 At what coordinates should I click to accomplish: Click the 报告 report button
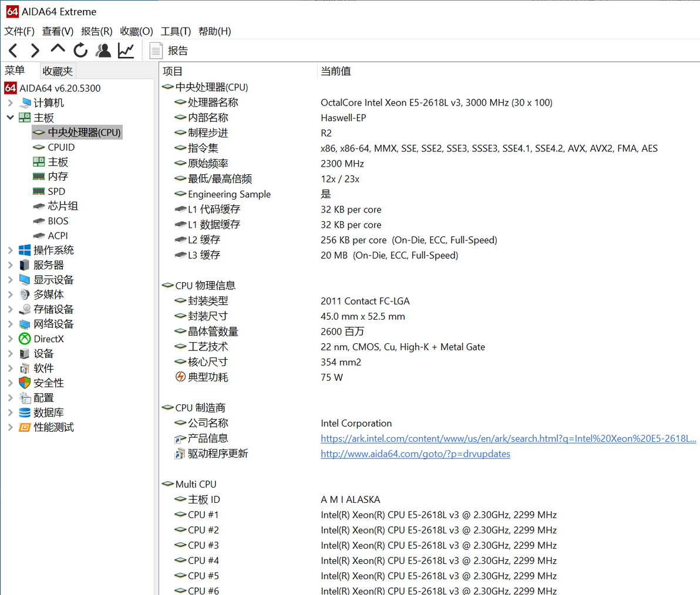pos(169,51)
